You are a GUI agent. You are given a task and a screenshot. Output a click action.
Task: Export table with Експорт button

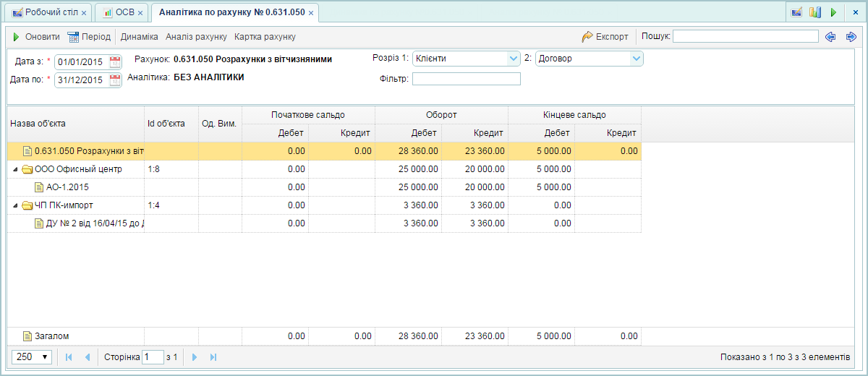coord(605,36)
